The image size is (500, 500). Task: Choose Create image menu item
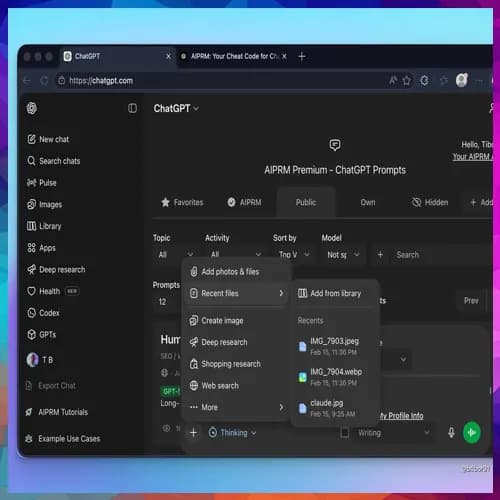(x=236, y=321)
